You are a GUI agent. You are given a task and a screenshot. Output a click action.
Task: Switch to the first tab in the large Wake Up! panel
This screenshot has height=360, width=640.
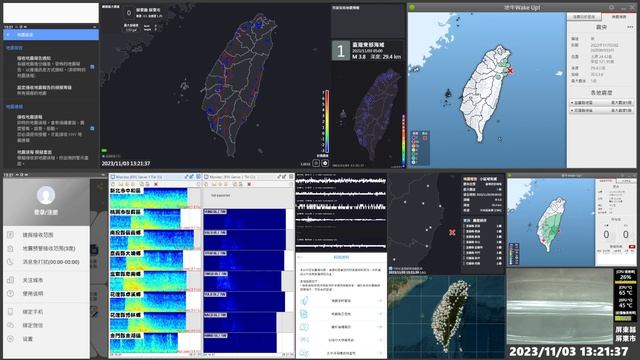(x=583, y=17)
